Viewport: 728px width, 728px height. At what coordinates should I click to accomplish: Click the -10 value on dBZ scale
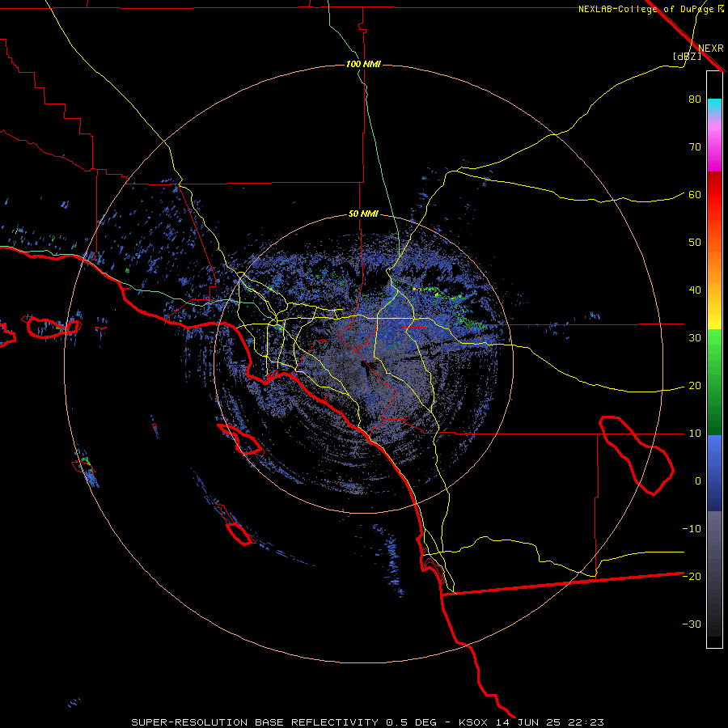[692, 529]
